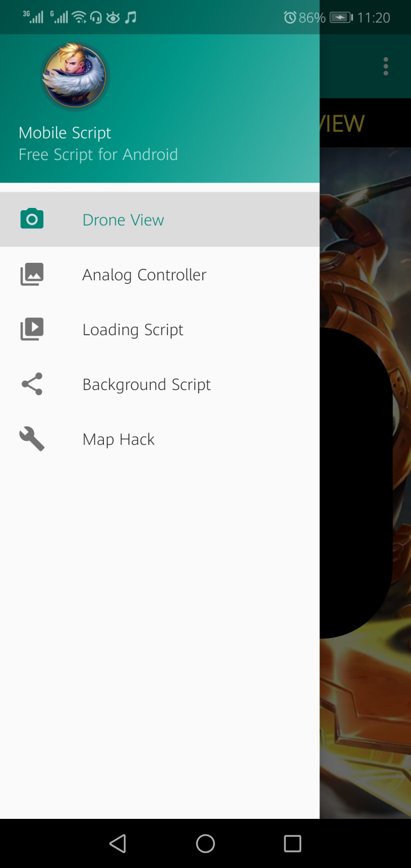
Task: Tap the music note status icon
Action: coord(130,18)
